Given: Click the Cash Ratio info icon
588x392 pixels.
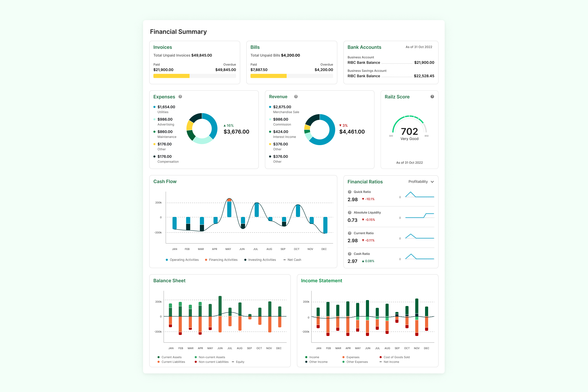Looking at the screenshot, I should click(350, 254).
